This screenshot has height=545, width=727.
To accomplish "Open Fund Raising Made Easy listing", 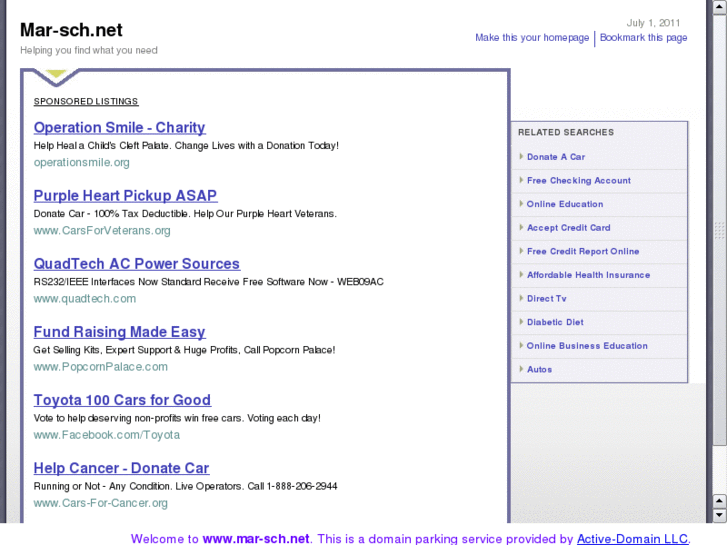I will pyautogui.click(x=120, y=332).
